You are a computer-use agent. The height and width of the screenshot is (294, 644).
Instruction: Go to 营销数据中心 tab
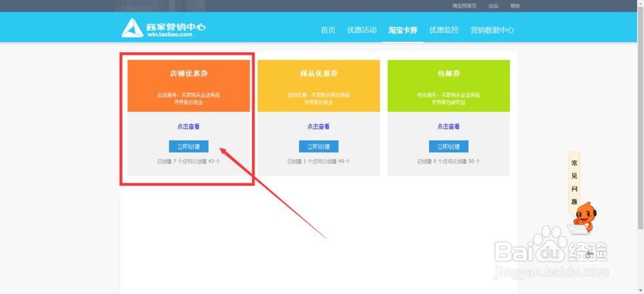point(492,30)
